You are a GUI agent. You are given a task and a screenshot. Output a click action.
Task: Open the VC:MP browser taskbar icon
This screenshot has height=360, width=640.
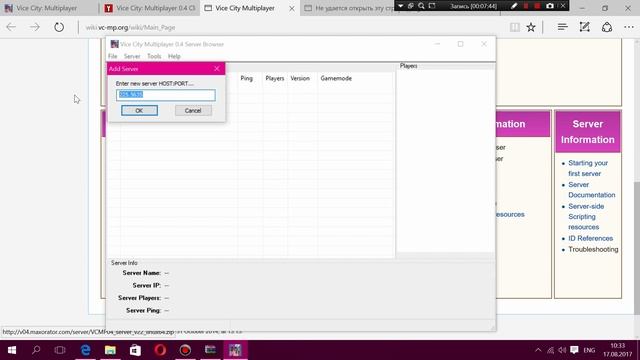(236, 350)
